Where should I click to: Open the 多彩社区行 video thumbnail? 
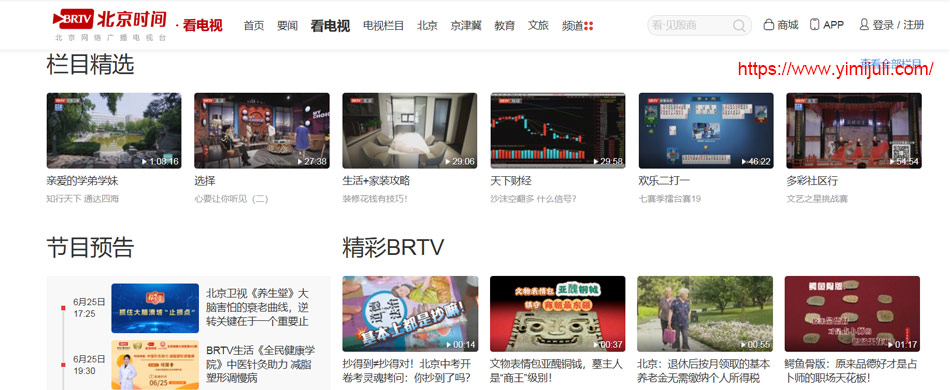pos(854,130)
